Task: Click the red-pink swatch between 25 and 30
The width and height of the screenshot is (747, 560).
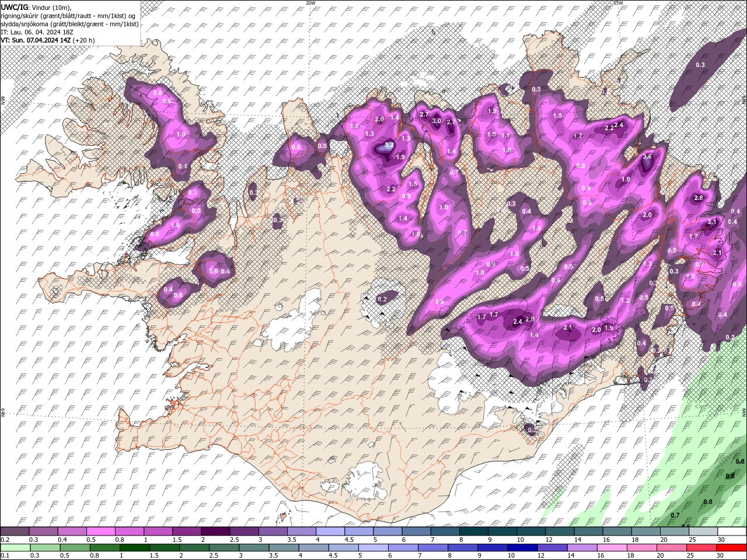Action: pyautogui.click(x=701, y=548)
